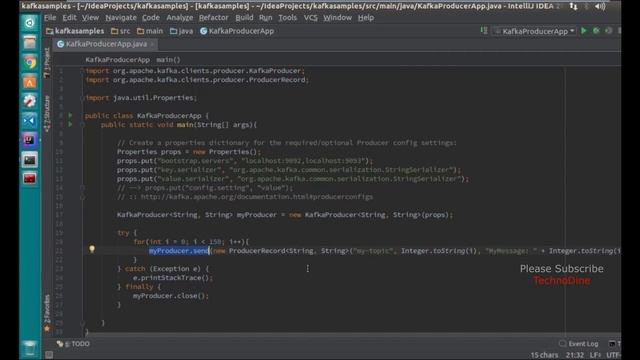Click IntelliJ IDEA icon in launcher

point(29,140)
